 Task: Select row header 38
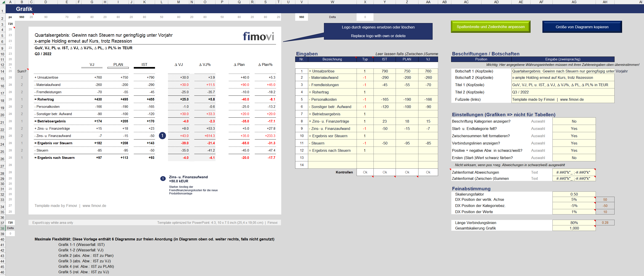(3, 228)
